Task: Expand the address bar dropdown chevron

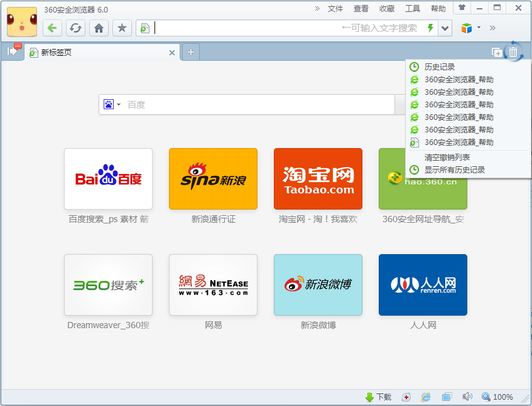Action: [445, 28]
